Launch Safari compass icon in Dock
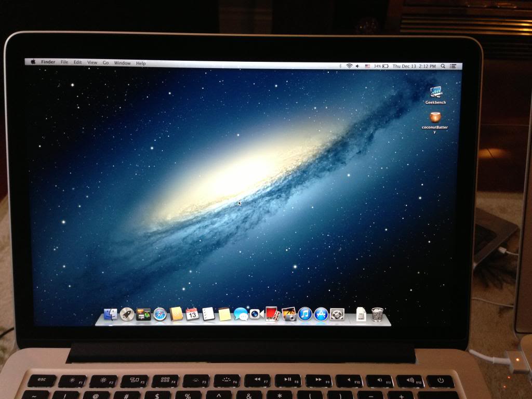Screen dimensions: 532x399 [x=160, y=314]
